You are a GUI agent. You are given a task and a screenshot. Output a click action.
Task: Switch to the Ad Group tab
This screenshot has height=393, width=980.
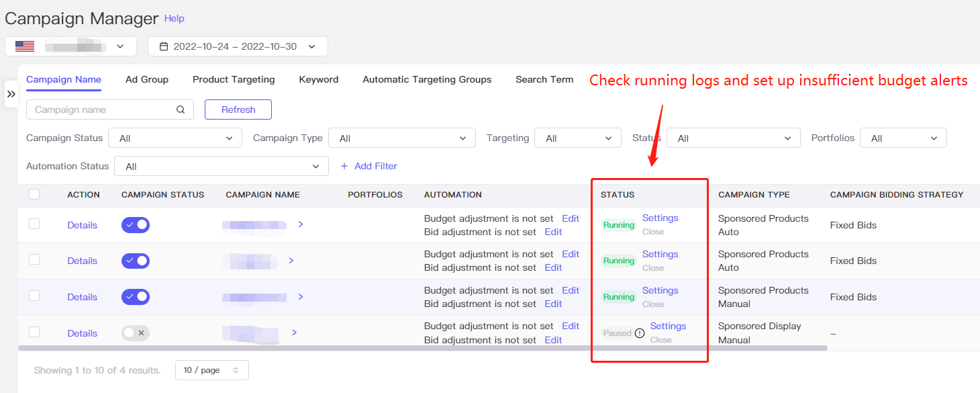[147, 79]
